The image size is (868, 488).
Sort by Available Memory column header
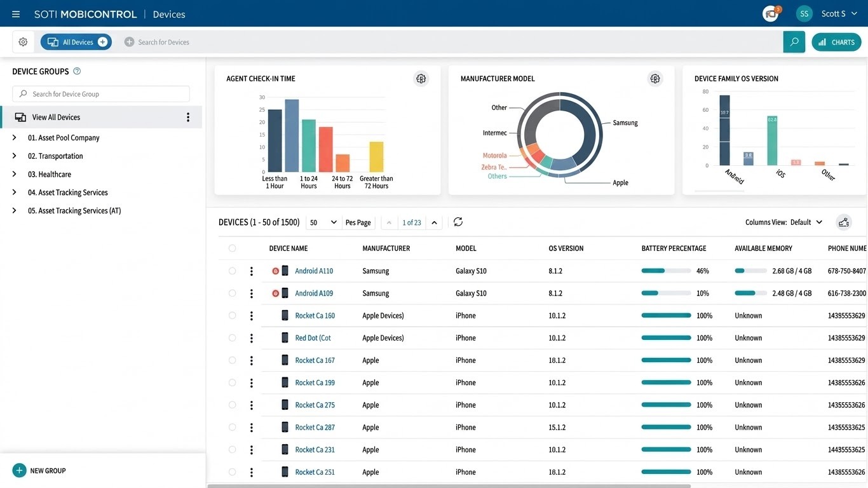(x=763, y=248)
